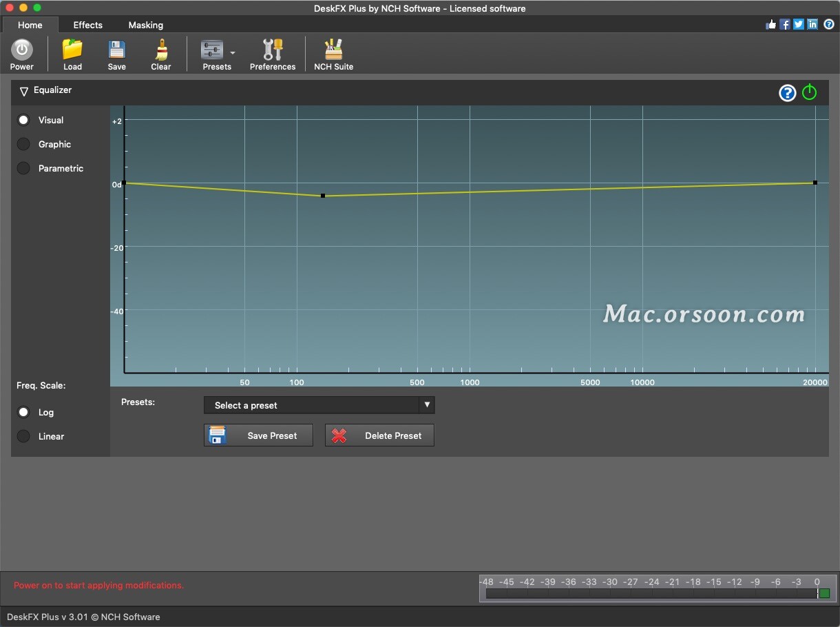This screenshot has height=627, width=840.
Task: Select the Visual equalizer mode
Action: tap(23, 120)
